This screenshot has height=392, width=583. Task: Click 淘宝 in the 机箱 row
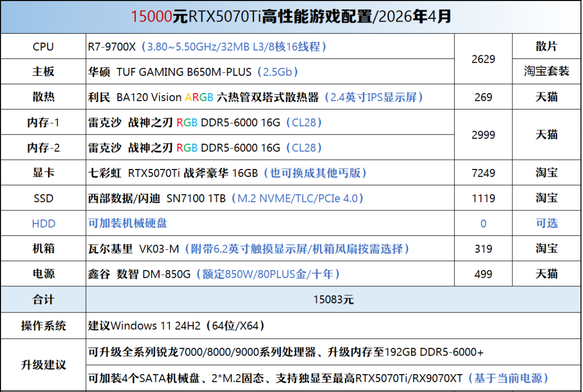(547, 248)
